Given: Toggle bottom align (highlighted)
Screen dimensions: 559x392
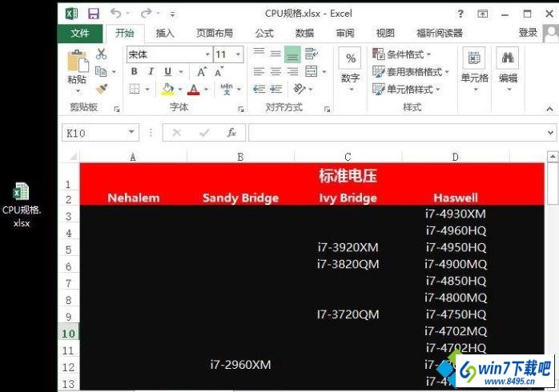Looking at the screenshot, I should click(x=292, y=54).
